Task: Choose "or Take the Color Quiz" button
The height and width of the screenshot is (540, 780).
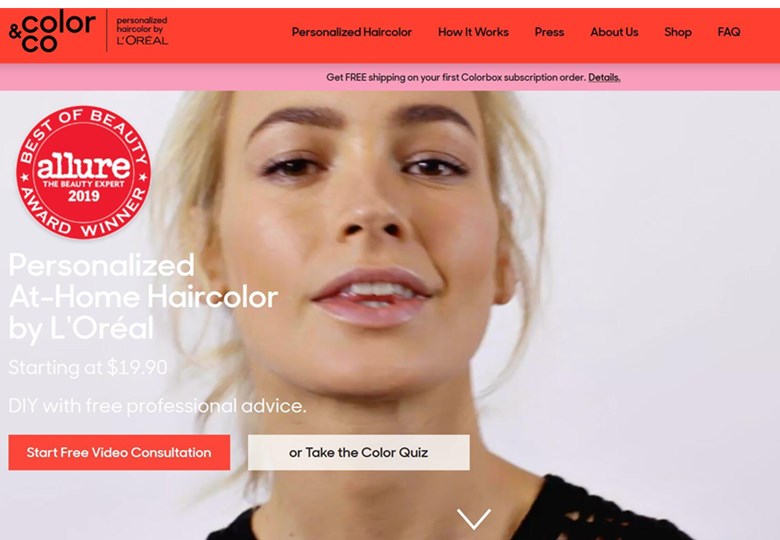Action: click(x=359, y=452)
